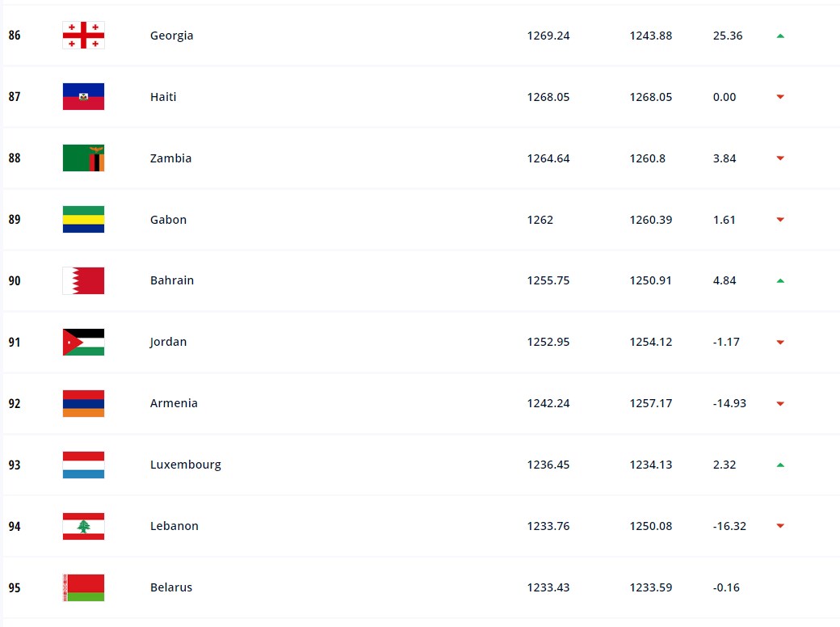The height and width of the screenshot is (627, 840).
Task: Click the Jordan flag icon
Action: (x=83, y=342)
